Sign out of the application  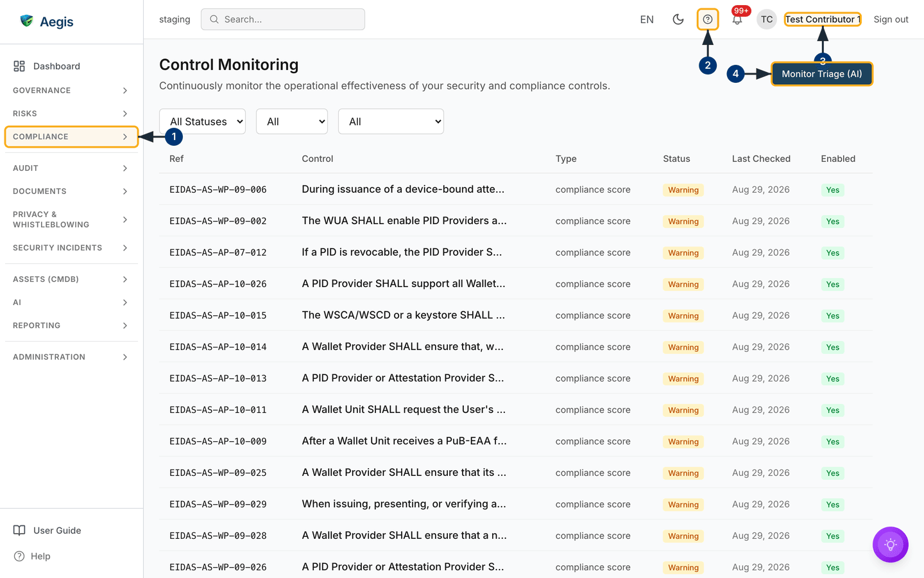point(891,19)
